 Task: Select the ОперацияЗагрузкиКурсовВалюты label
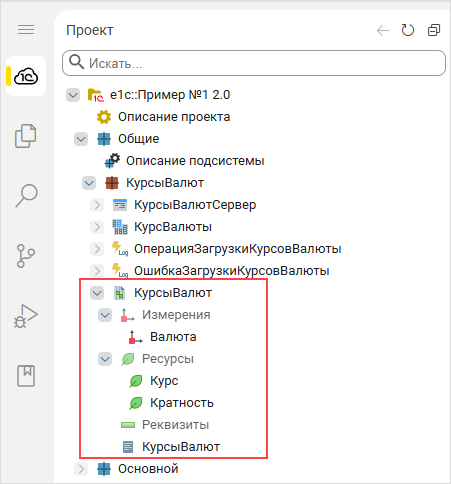click(x=238, y=249)
